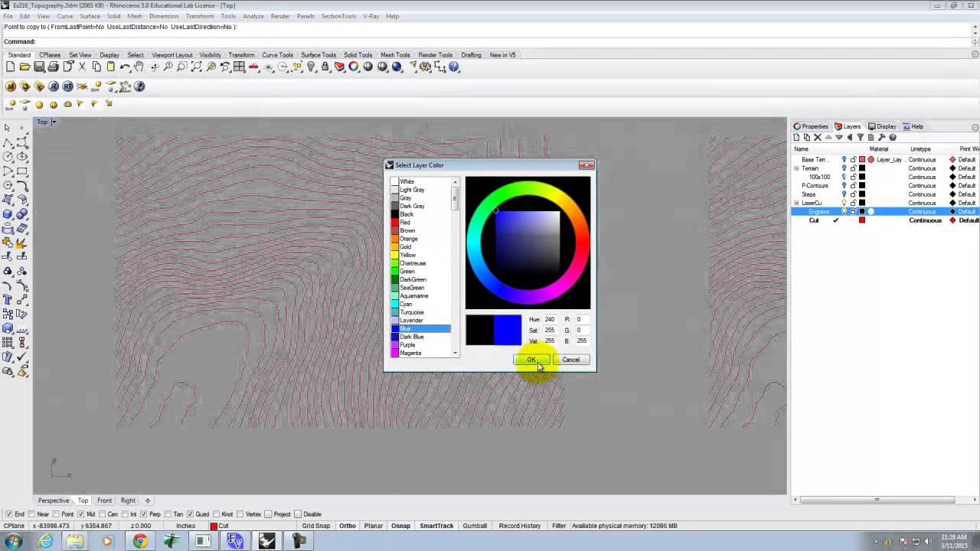Open the Top viewport title dropdown arrow
This screenshot has width=980, height=551.
point(54,122)
